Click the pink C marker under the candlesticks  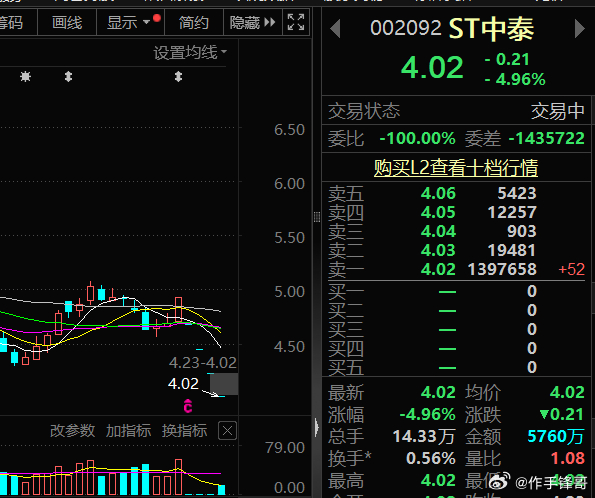pyautogui.click(x=188, y=407)
